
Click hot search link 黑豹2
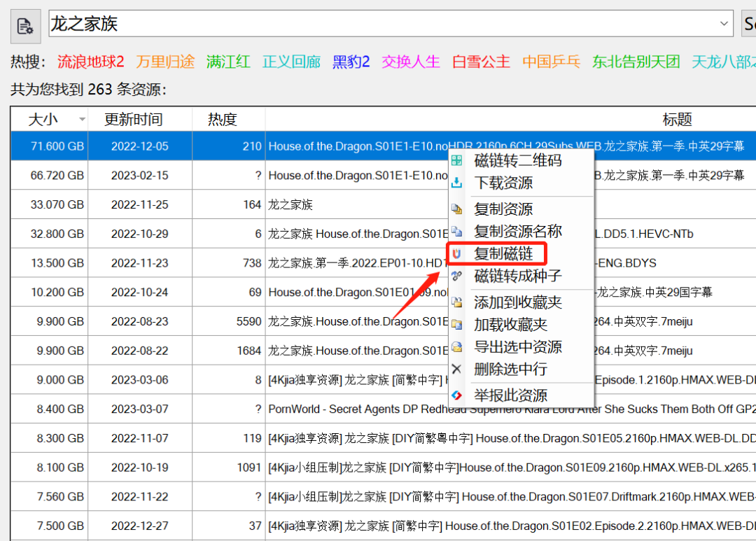point(351,62)
